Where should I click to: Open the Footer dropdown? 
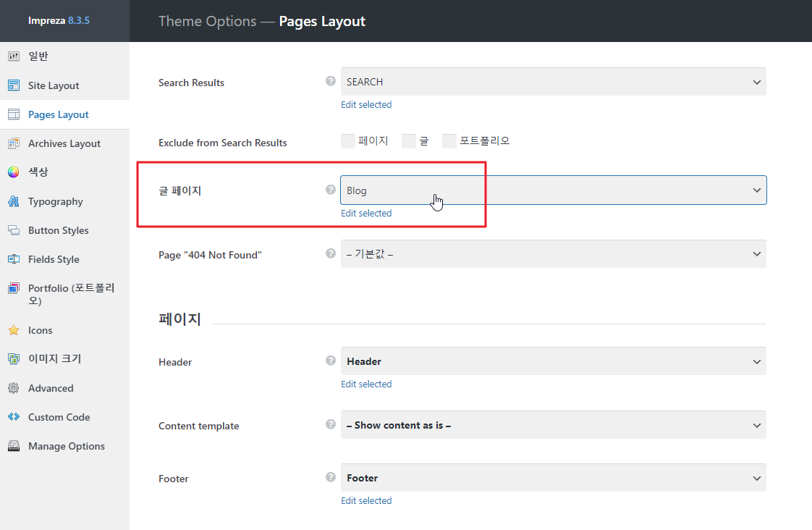553,478
